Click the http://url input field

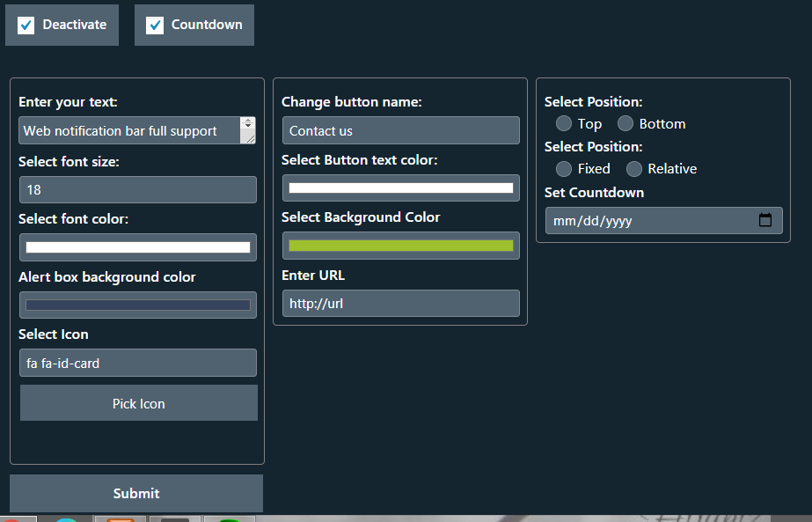[401, 303]
